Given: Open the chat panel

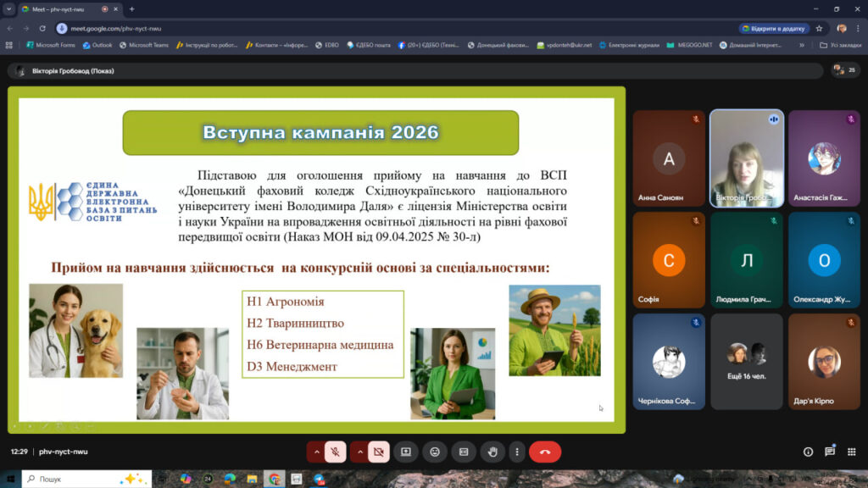Looking at the screenshot, I should pos(830,452).
